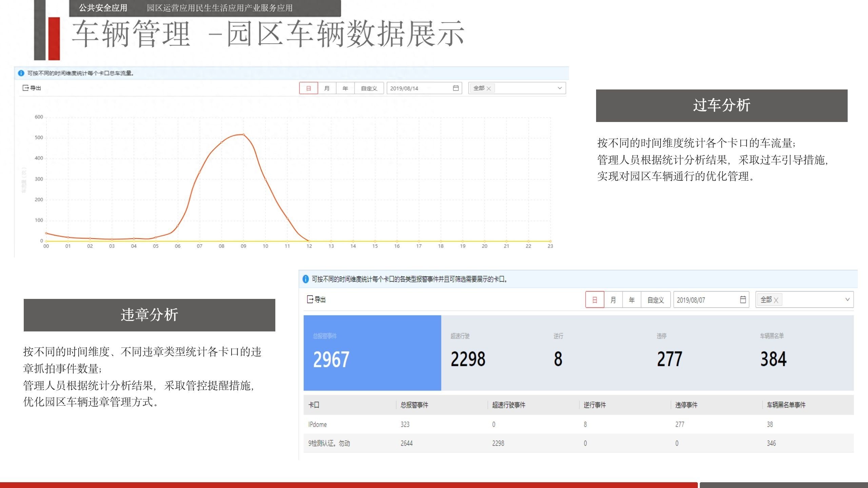This screenshot has height=488, width=868.
Task: Remove the 全部 tag in alarm filter
Action: pos(776,300)
